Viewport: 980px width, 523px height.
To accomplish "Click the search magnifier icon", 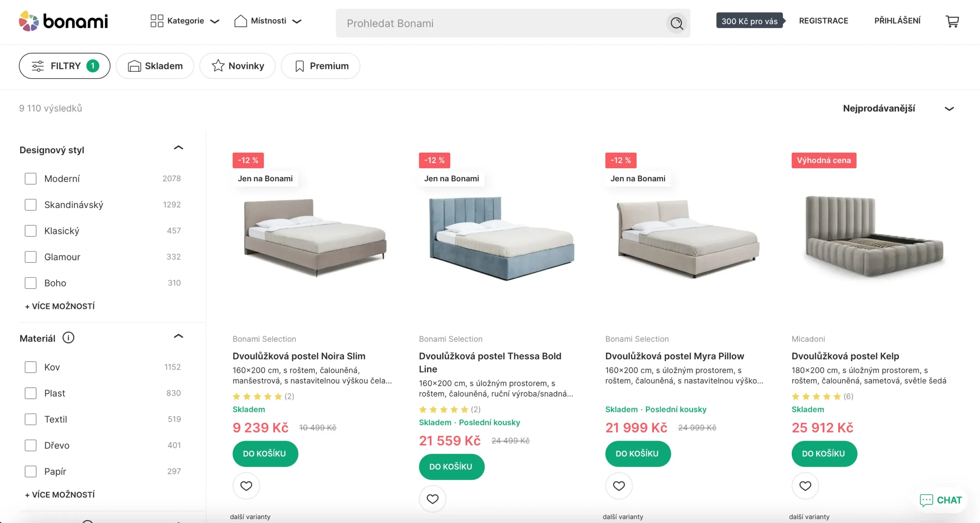I will [676, 23].
